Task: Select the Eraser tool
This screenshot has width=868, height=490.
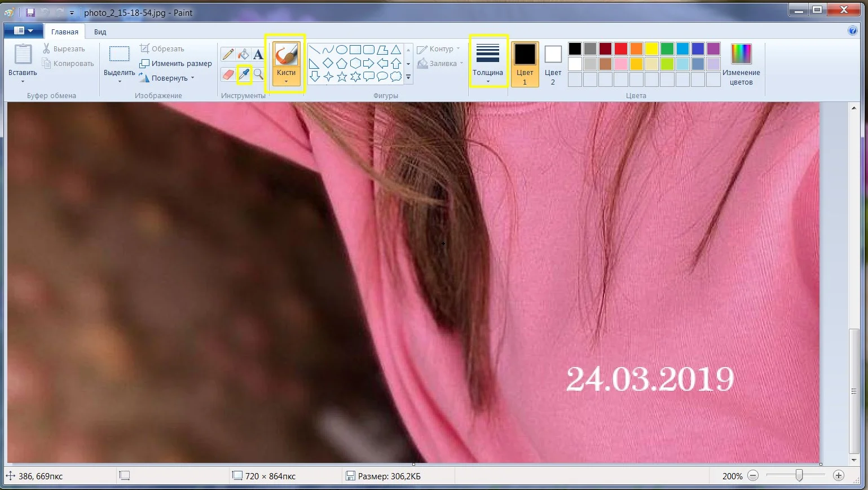Action: (228, 74)
